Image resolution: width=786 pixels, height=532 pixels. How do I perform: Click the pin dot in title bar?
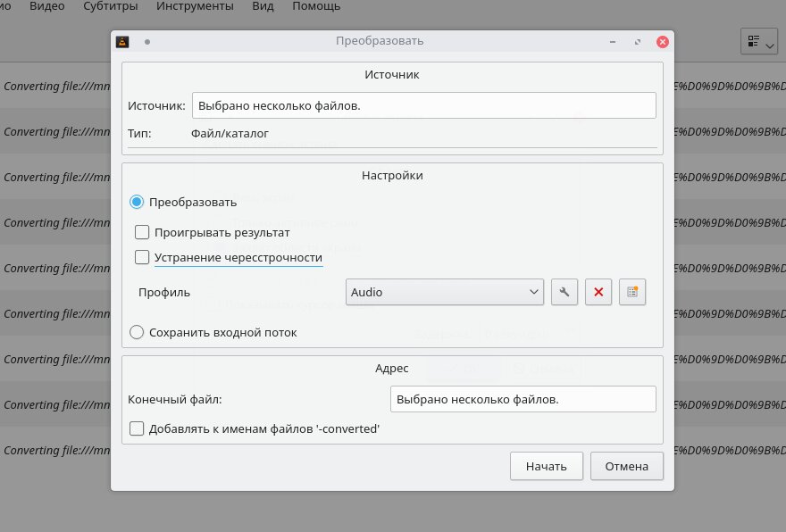point(147,42)
